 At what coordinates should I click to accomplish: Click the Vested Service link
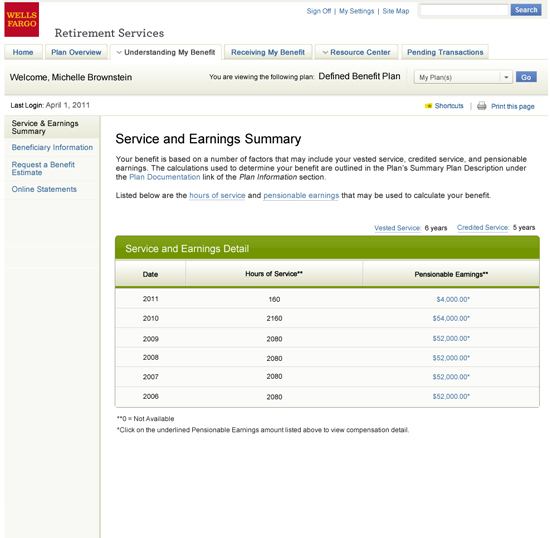click(x=397, y=228)
